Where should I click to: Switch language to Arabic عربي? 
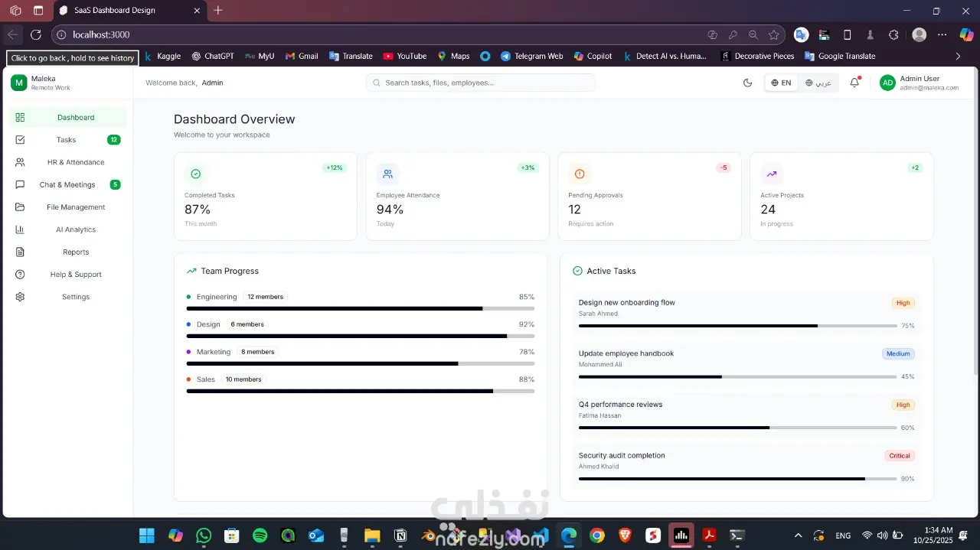818,83
